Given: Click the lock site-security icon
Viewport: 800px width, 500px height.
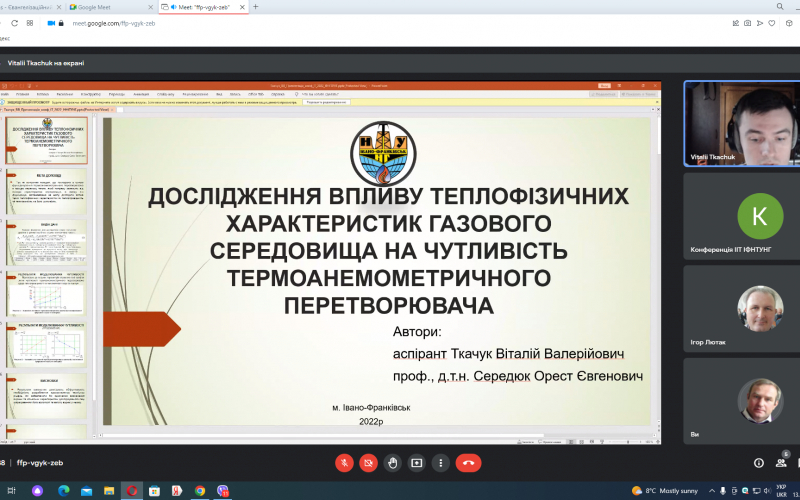Looking at the screenshot, I should click(61, 23).
